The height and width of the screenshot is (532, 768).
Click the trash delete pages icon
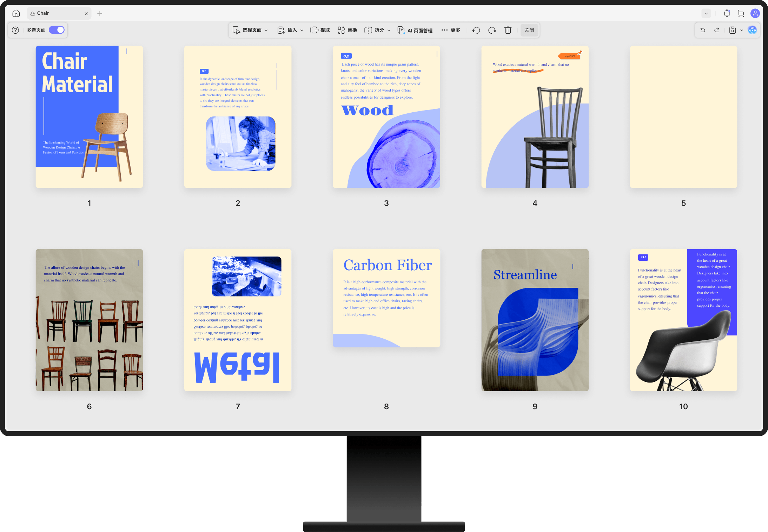click(508, 30)
